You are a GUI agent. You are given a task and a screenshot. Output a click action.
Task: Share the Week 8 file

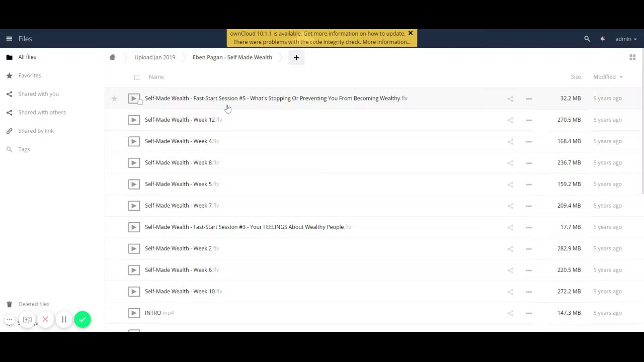510,163
